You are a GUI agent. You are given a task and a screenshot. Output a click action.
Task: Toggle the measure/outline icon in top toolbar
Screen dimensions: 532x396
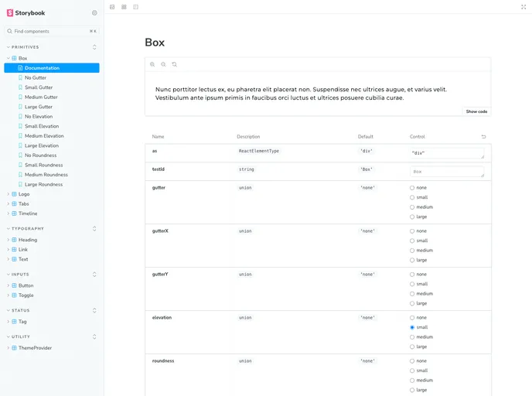click(x=136, y=7)
